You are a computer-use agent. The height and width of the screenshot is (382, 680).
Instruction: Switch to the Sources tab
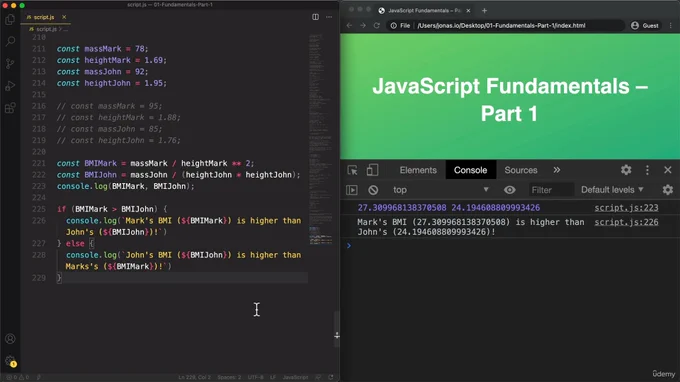pyautogui.click(x=520, y=170)
